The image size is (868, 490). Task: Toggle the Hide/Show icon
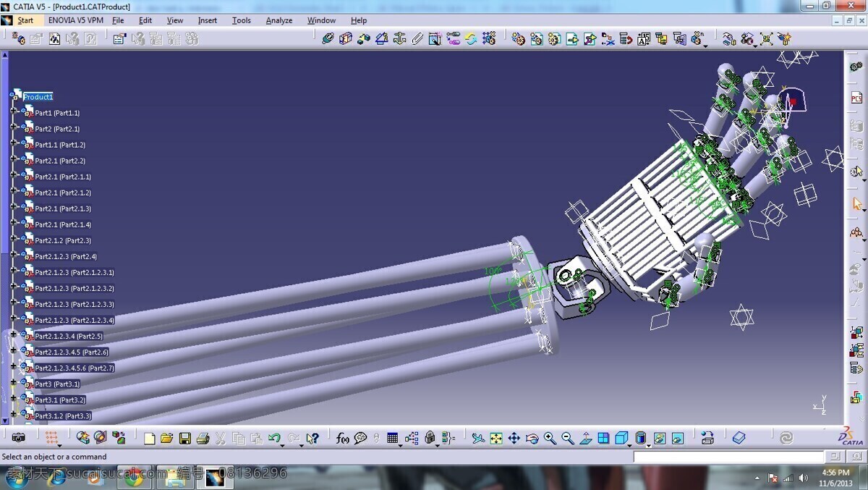pyautogui.click(x=660, y=438)
